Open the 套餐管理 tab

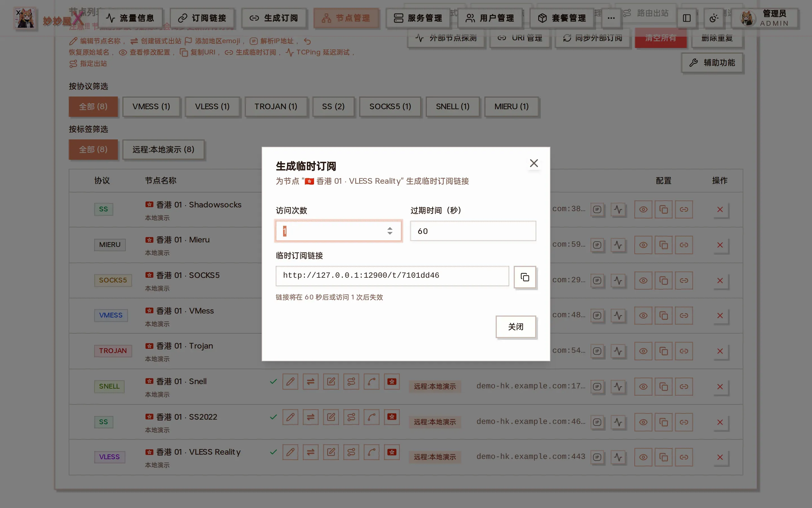pyautogui.click(x=562, y=18)
